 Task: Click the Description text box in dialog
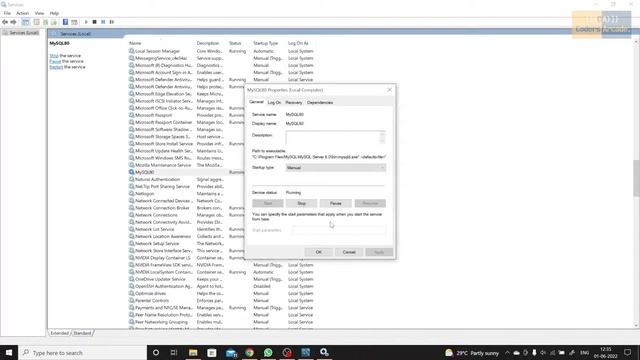tap(333, 138)
